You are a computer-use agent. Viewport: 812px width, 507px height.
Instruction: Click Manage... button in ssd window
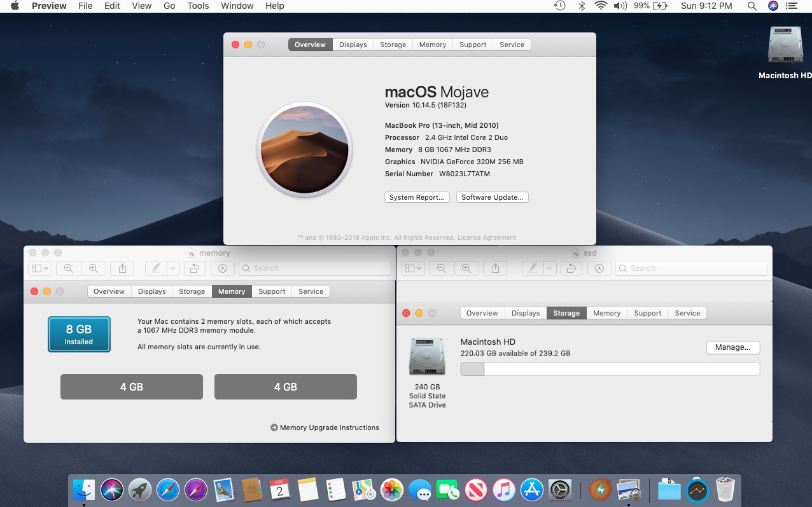733,347
